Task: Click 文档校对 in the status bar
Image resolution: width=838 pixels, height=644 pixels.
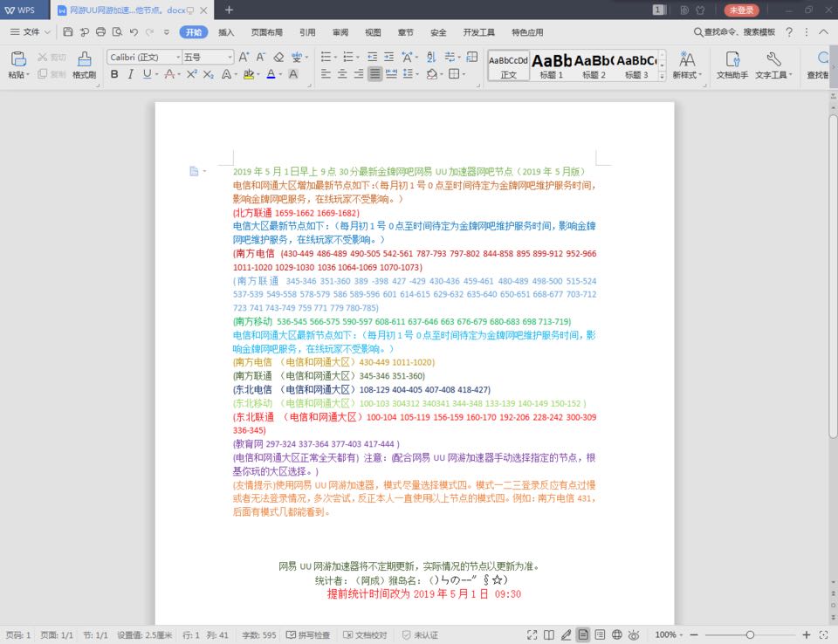Action: (365, 635)
